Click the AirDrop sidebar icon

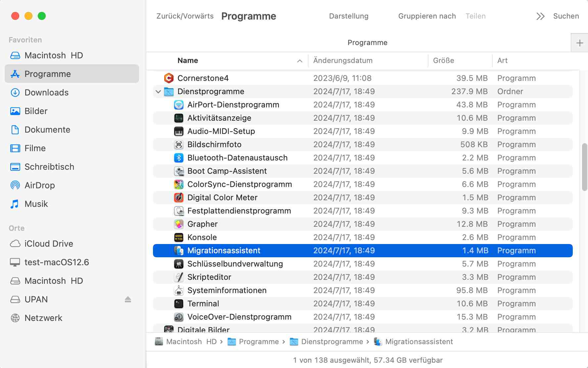pos(15,185)
